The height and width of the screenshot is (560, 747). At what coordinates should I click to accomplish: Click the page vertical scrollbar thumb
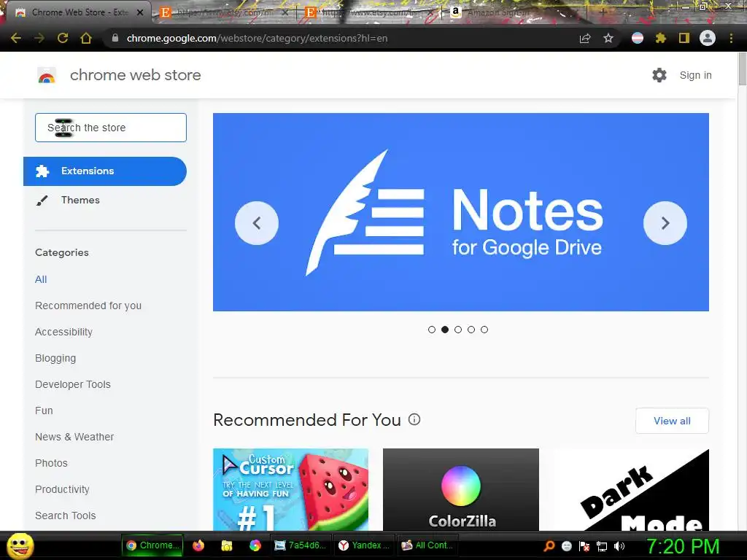(742, 69)
